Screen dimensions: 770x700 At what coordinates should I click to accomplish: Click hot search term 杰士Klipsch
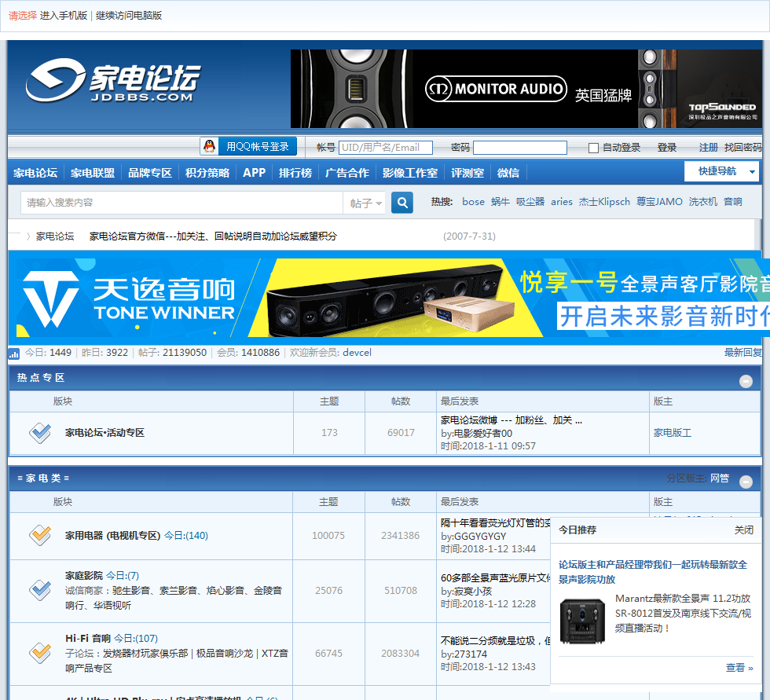tap(604, 202)
